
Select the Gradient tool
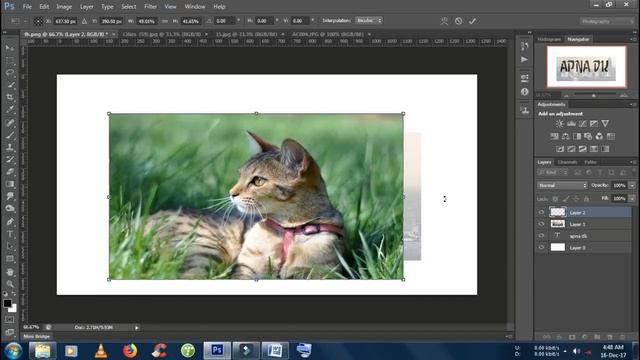pyautogui.click(x=10, y=184)
